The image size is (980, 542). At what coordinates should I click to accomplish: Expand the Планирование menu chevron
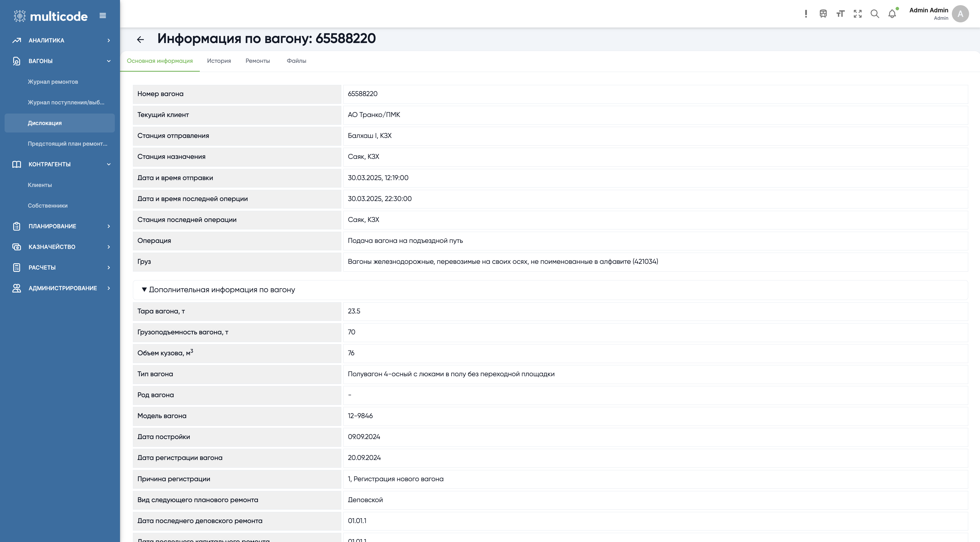[x=109, y=226]
